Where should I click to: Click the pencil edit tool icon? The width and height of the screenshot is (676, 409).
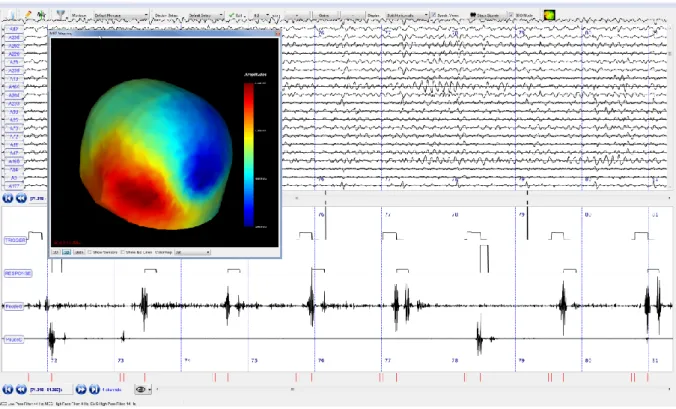[28, 15]
